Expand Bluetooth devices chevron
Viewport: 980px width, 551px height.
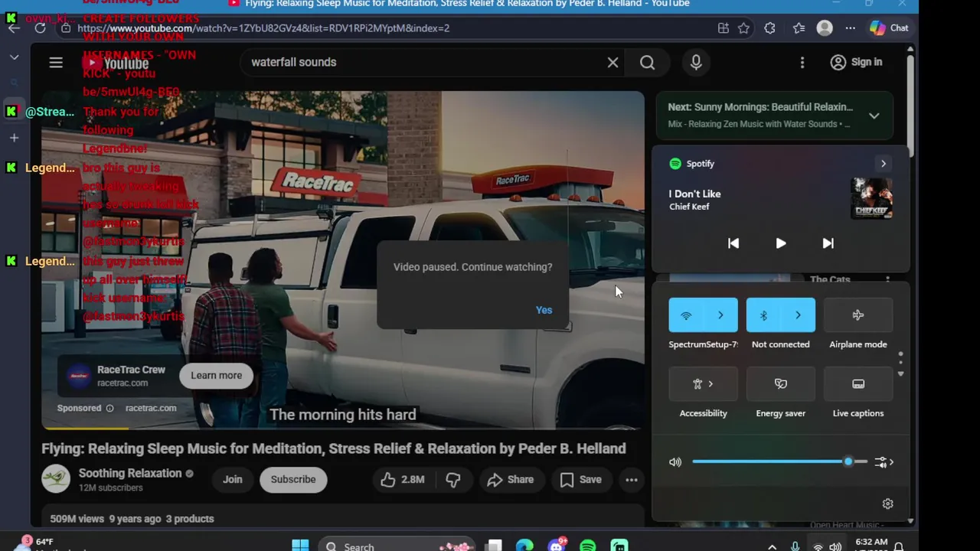click(798, 315)
